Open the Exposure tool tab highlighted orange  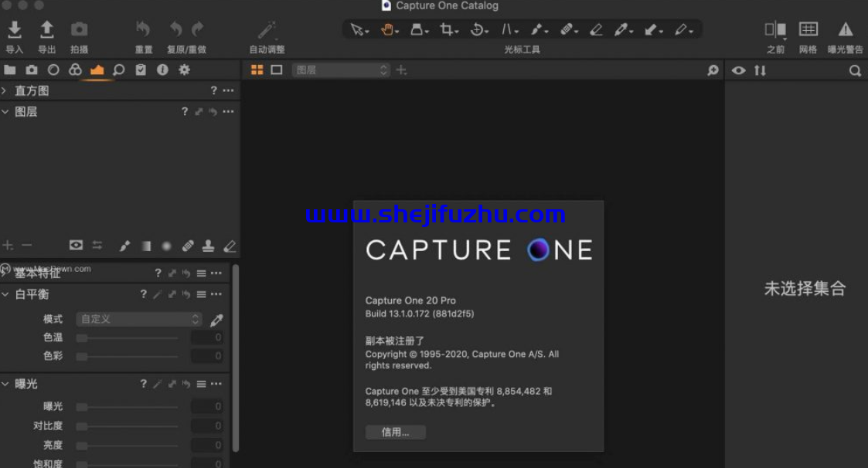pos(97,70)
